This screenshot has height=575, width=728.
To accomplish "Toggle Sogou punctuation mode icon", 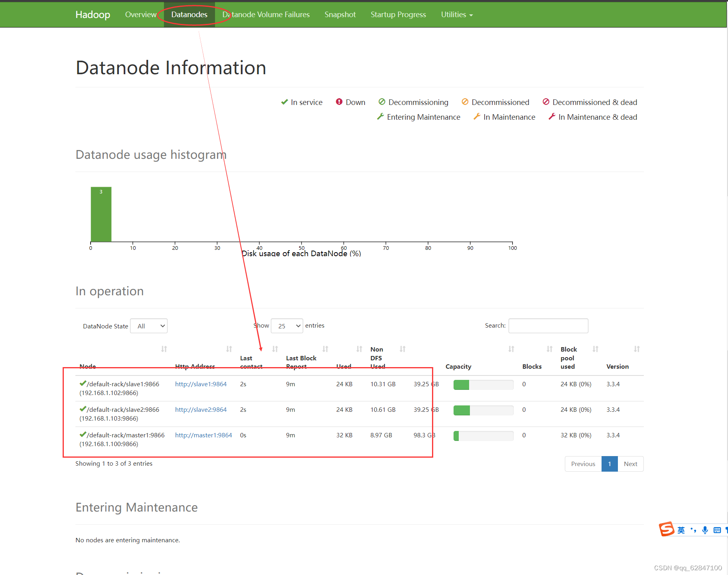I will pos(693,530).
